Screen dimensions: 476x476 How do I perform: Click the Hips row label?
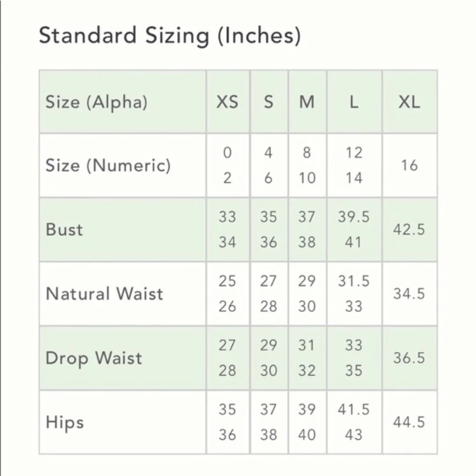65,422
